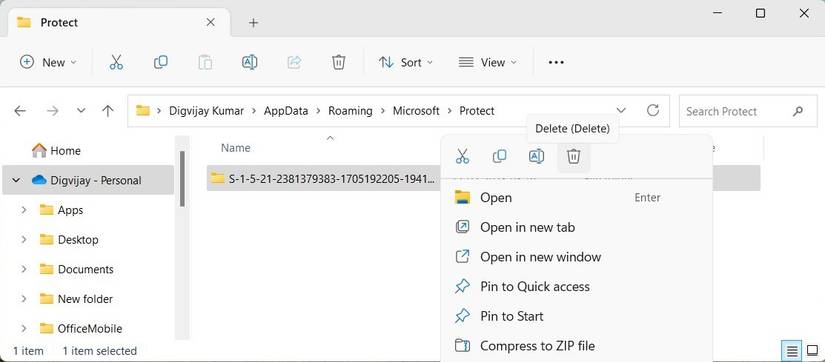825x362 pixels.
Task: Click the AppData breadcrumb segment
Action: (286, 111)
